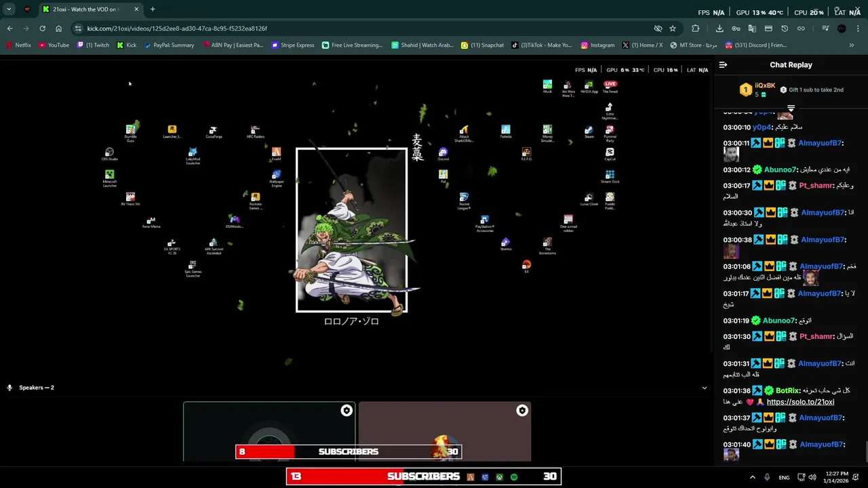The height and width of the screenshot is (488, 868).
Task: Open The Forest desktop icon
Action: coord(610,87)
